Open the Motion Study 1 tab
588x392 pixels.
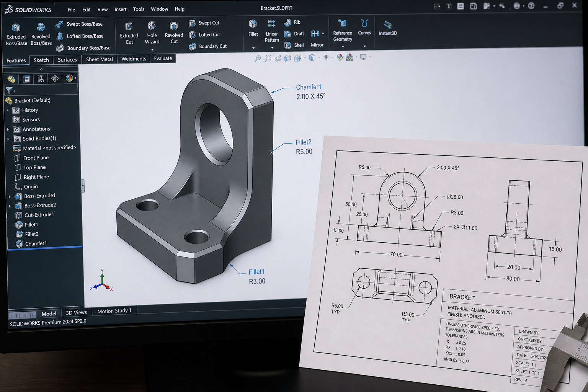pyautogui.click(x=114, y=311)
